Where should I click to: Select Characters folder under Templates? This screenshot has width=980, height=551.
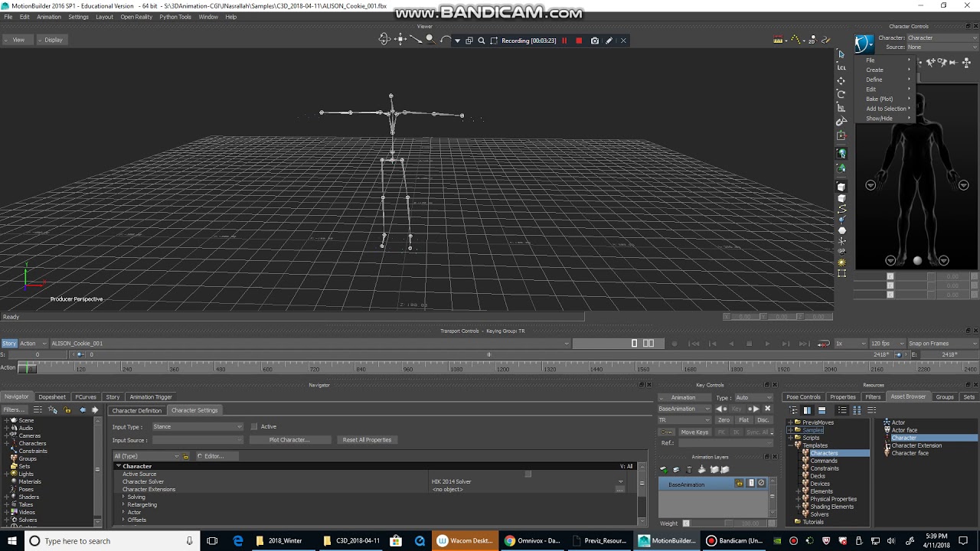coord(824,453)
